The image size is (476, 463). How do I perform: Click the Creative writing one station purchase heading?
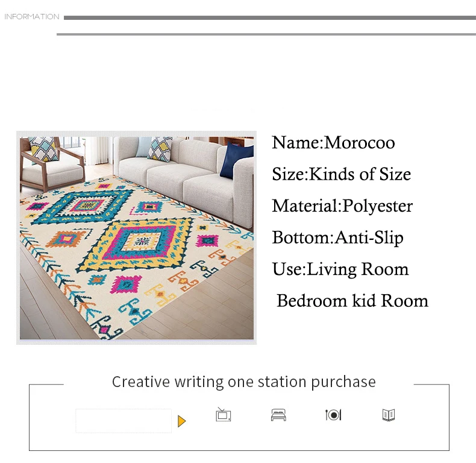pyautogui.click(x=244, y=382)
